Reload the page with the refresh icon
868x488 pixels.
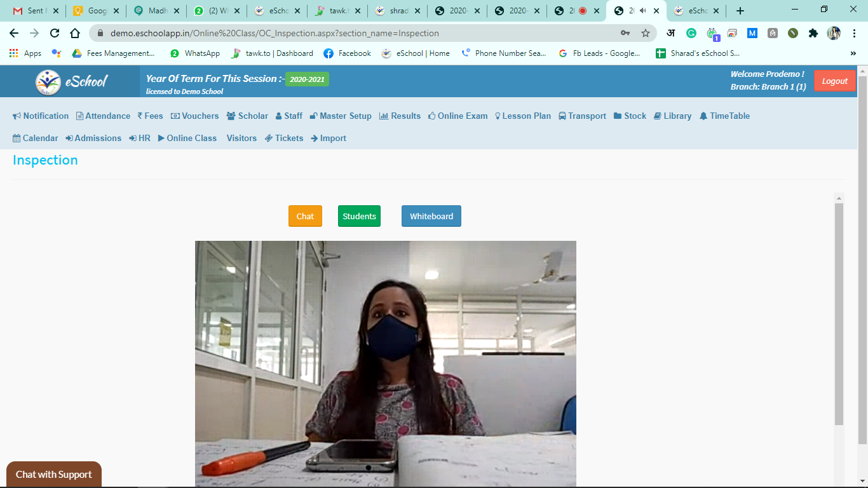[55, 33]
